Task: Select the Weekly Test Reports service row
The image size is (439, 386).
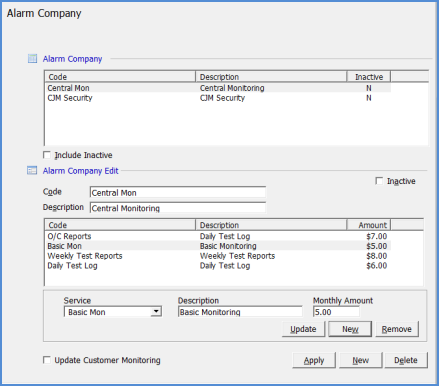Action: click(x=218, y=256)
